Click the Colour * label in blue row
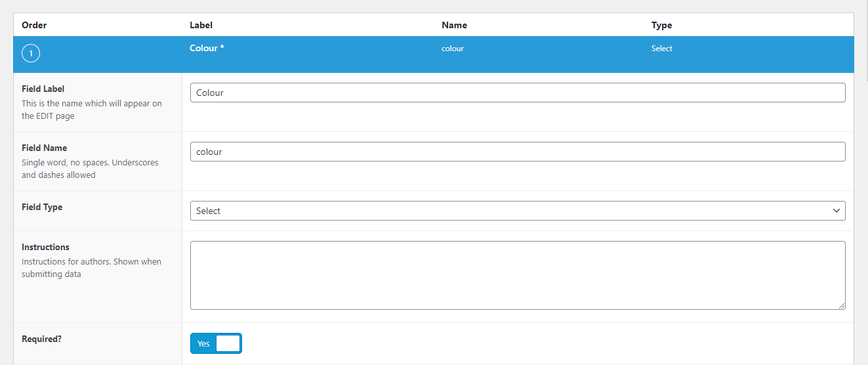 click(x=207, y=48)
